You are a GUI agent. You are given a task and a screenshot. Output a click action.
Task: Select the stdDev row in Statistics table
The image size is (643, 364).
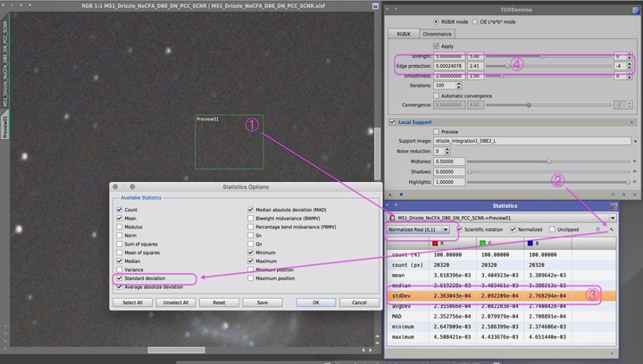(502, 295)
